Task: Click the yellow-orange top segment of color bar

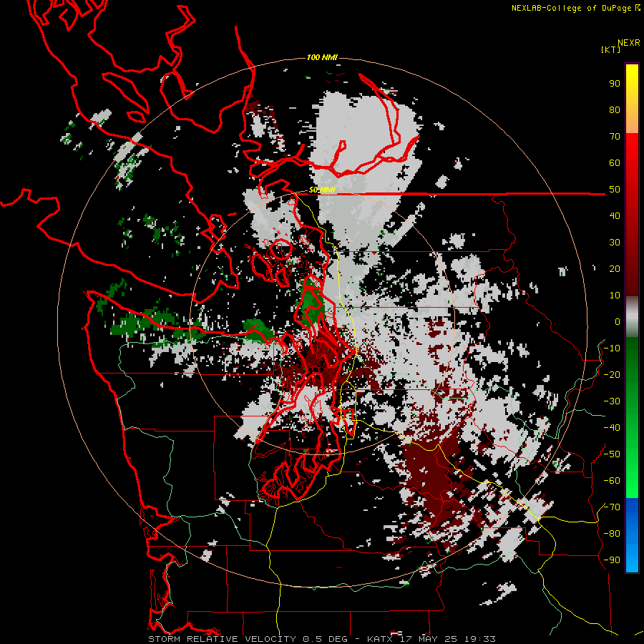Action: point(632,99)
